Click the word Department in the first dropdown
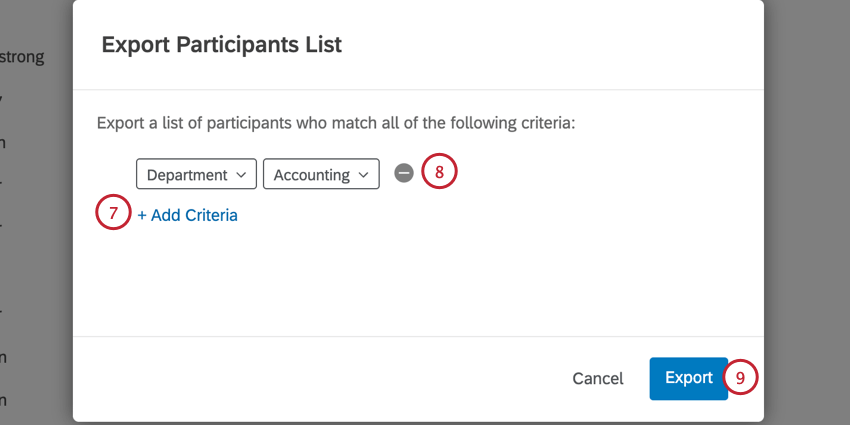Image resolution: width=850 pixels, height=425 pixels. click(x=187, y=175)
